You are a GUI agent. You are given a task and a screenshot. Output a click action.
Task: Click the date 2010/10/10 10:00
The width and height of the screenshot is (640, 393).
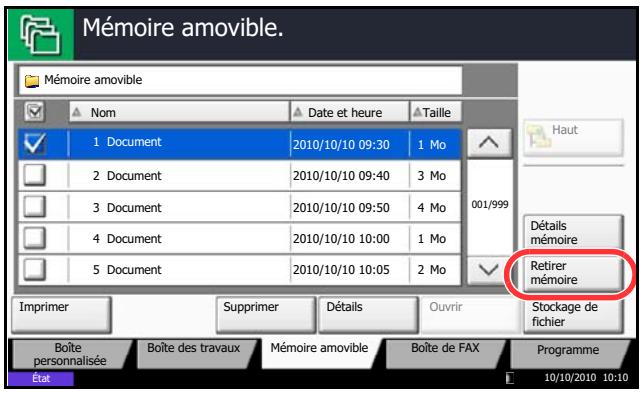[x=341, y=239]
